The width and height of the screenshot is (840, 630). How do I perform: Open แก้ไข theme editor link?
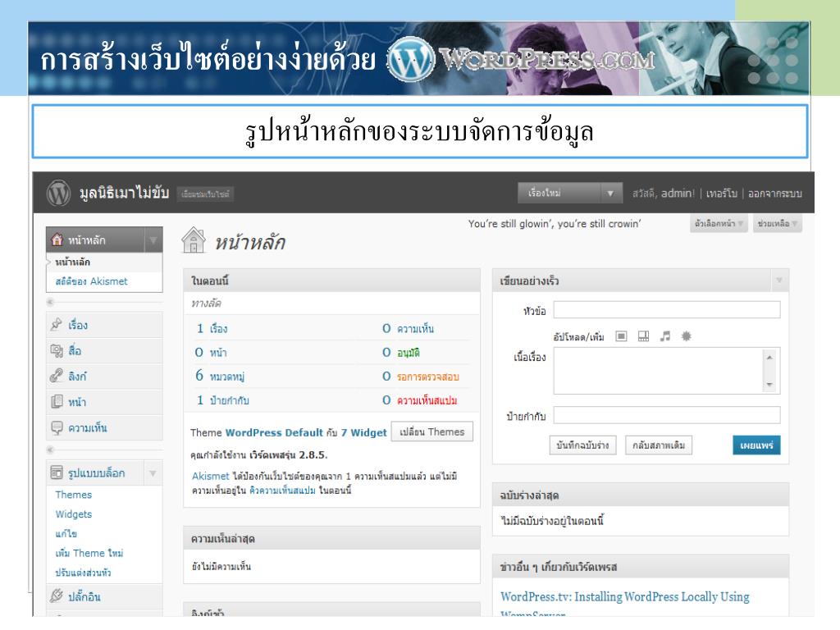point(66,533)
